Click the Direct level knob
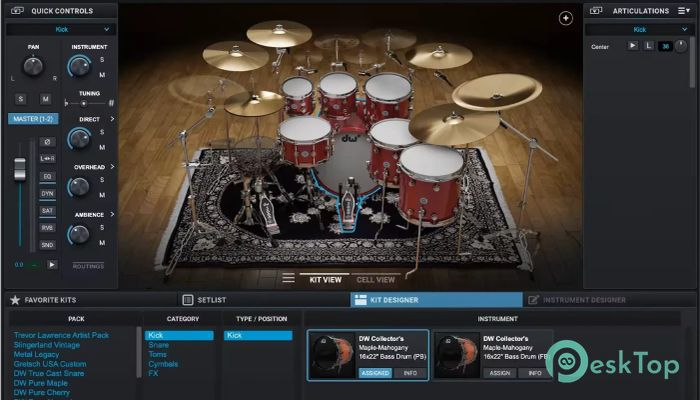The image size is (700, 400). (79, 139)
